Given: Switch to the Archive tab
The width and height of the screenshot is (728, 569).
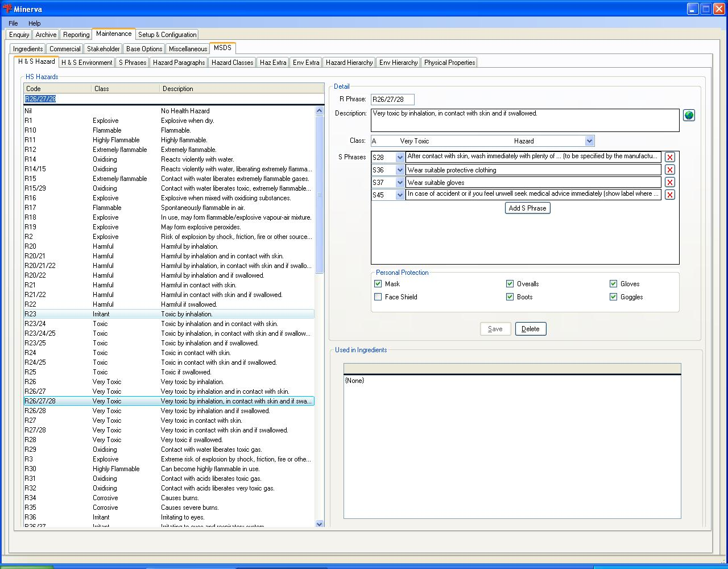Looking at the screenshot, I should tap(46, 35).
